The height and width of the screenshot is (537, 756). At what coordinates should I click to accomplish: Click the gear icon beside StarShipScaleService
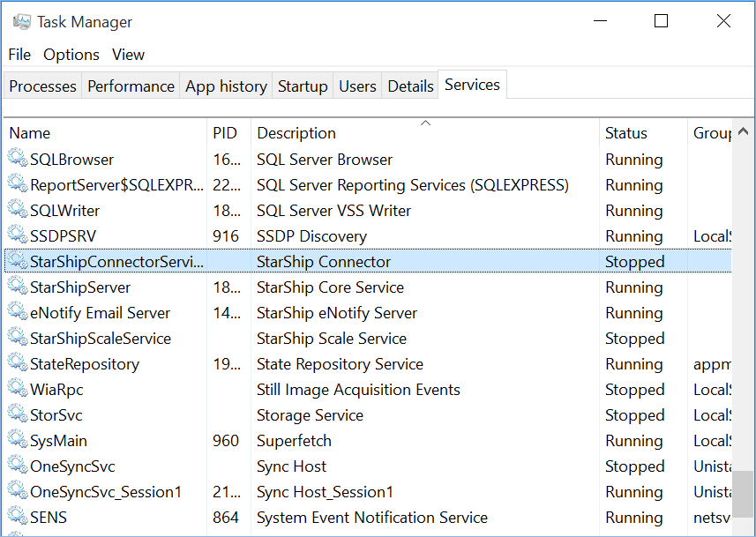[x=18, y=337]
